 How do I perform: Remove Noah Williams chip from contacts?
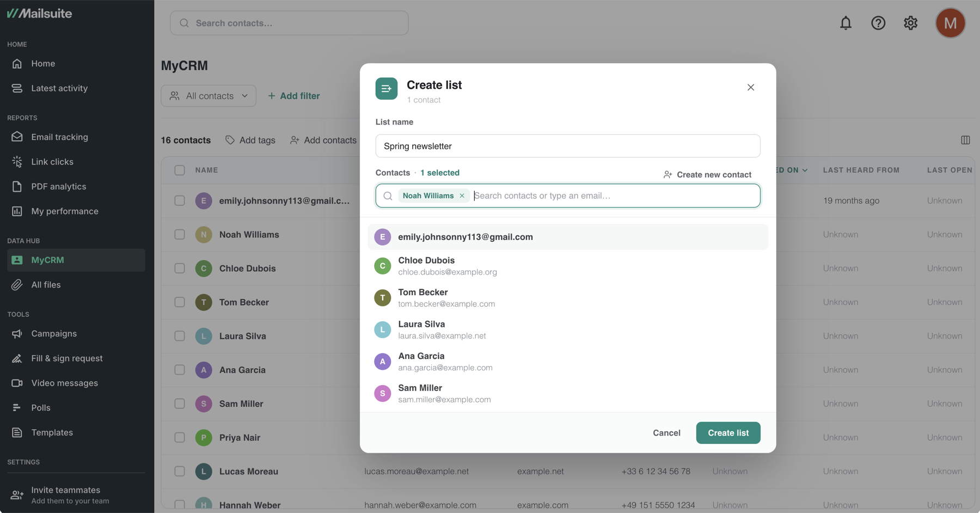[462, 196]
